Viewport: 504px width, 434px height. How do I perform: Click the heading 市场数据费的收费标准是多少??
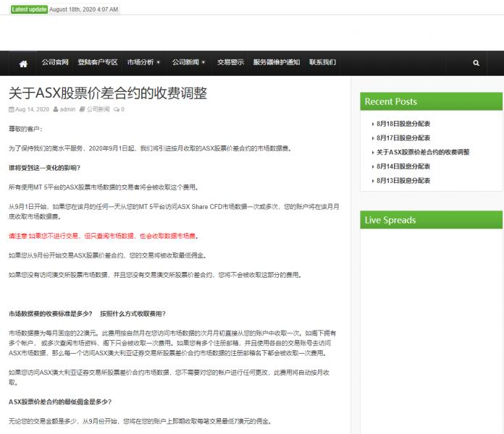51,314
